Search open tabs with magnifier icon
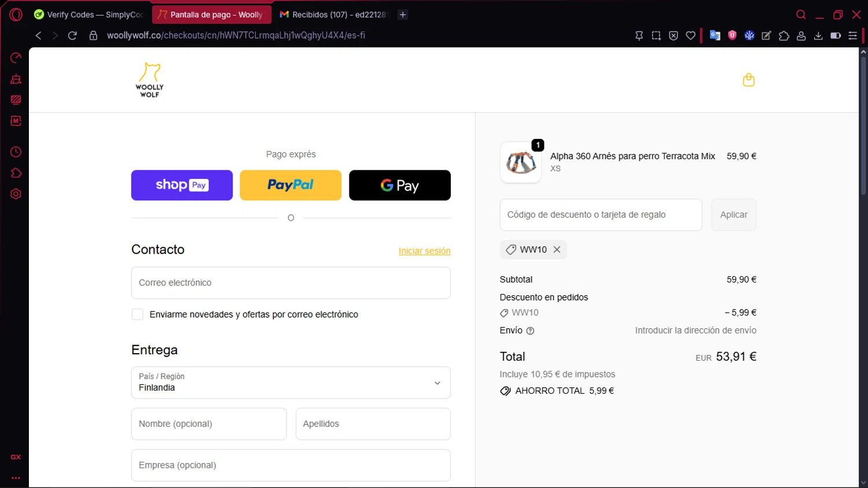The width and height of the screenshot is (868, 488). click(801, 14)
